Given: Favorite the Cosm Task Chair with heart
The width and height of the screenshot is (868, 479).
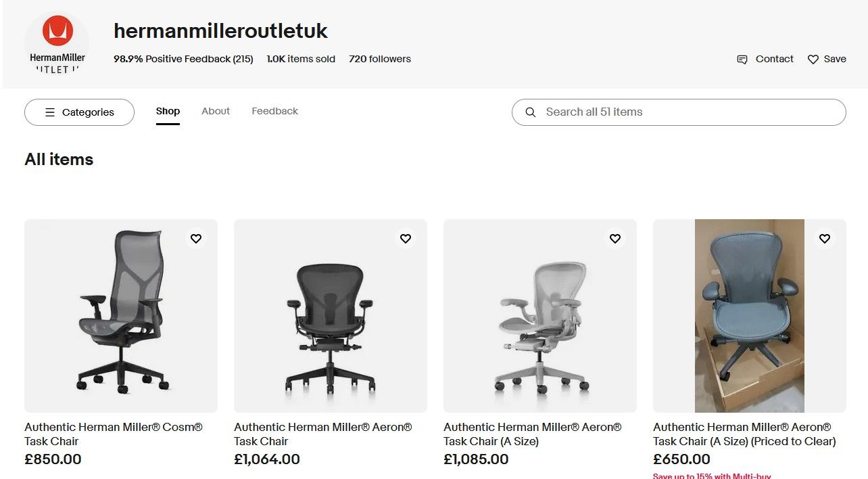Looking at the screenshot, I should (196, 239).
